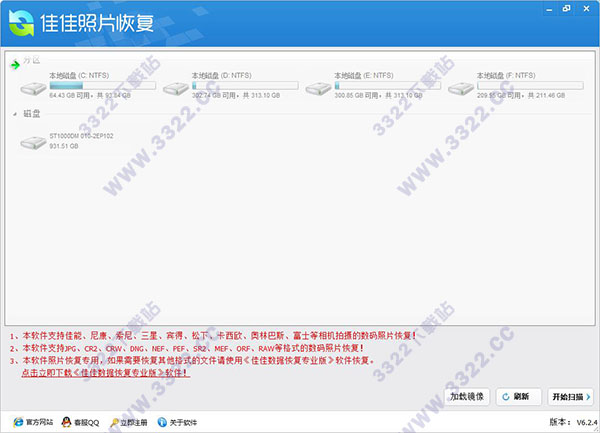600x433 pixels.
Task: Click the 加载镜像 button
Action: tap(466, 397)
